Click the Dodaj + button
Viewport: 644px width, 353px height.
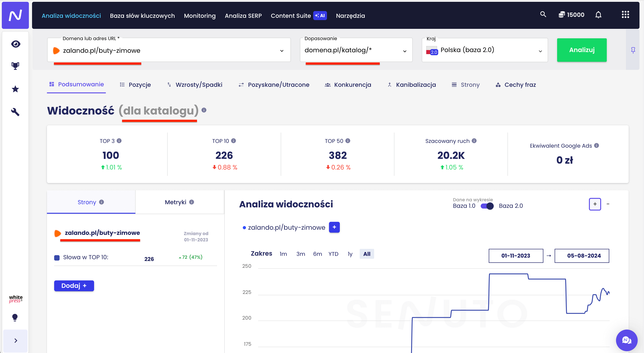pyautogui.click(x=74, y=286)
